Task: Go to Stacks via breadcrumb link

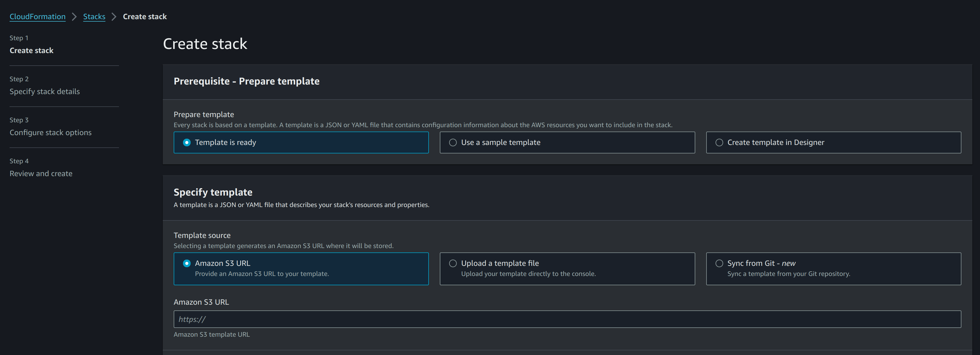Action: point(94,16)
